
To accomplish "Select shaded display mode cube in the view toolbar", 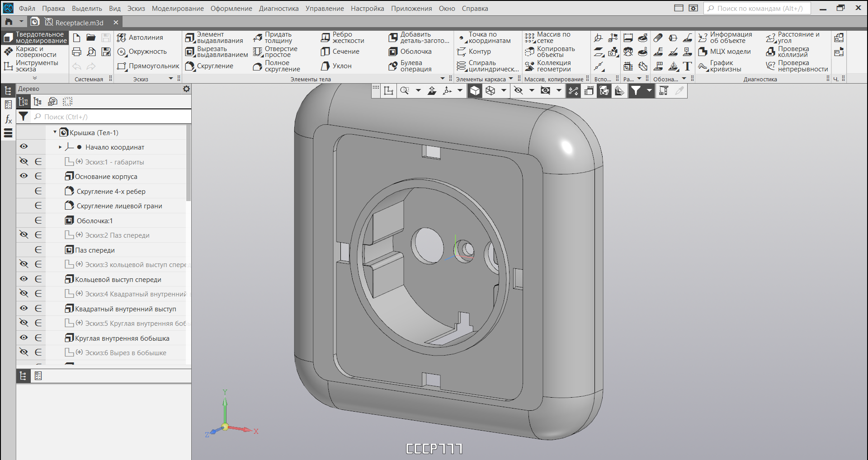I will pos(475,91).
